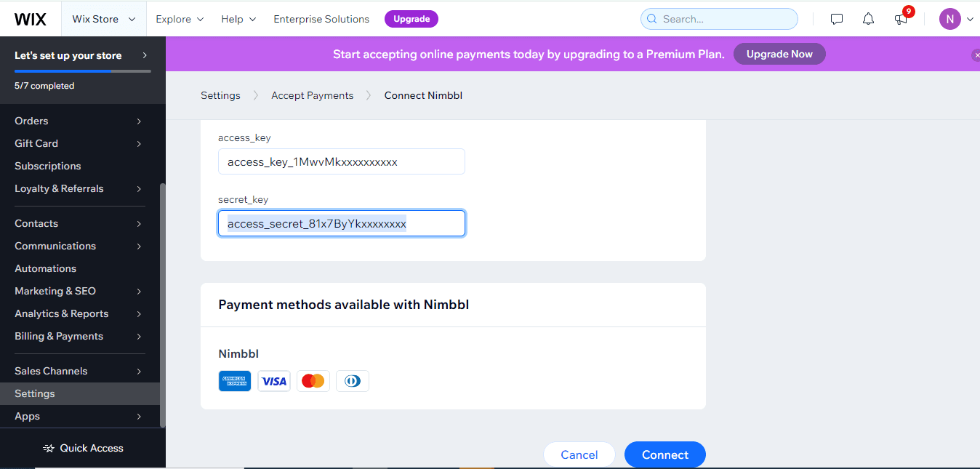Expand Sales Channels
The height and width of the screenshot is (469, 980).
point(80,371)
